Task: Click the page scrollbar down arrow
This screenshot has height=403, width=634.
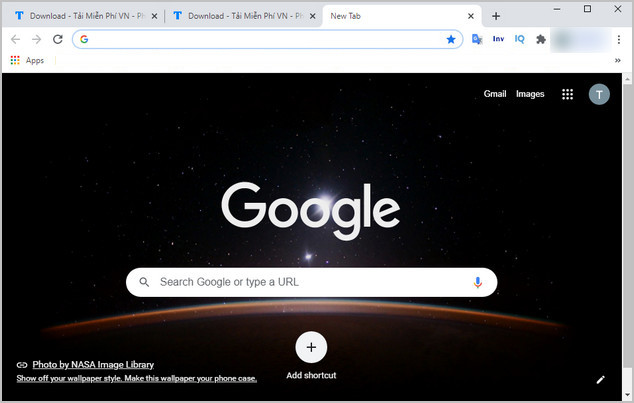Action: (x=627, y=395)
